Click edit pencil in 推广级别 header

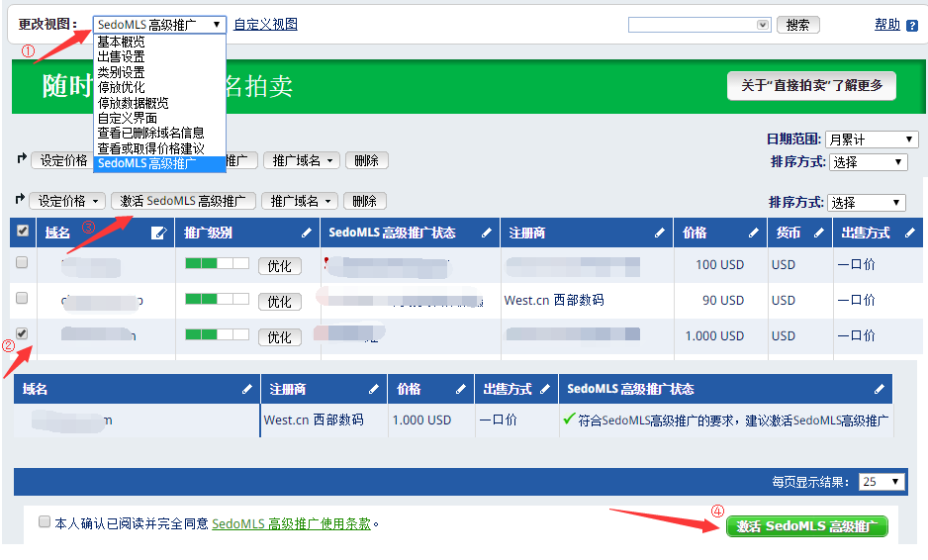click(307, 233)
